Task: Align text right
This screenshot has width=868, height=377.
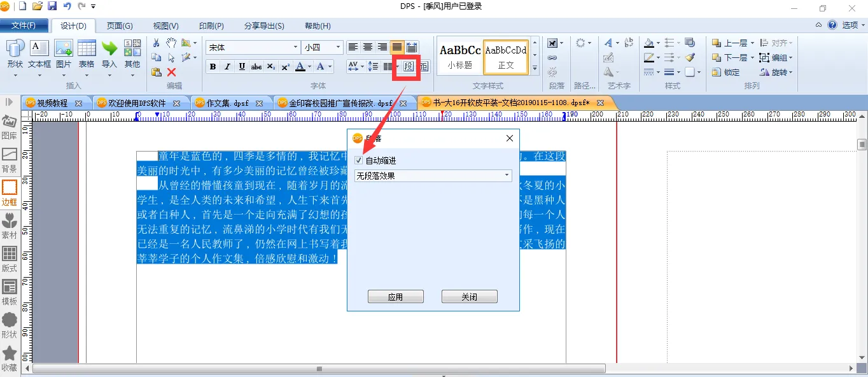Action: (x=382, y=47)
